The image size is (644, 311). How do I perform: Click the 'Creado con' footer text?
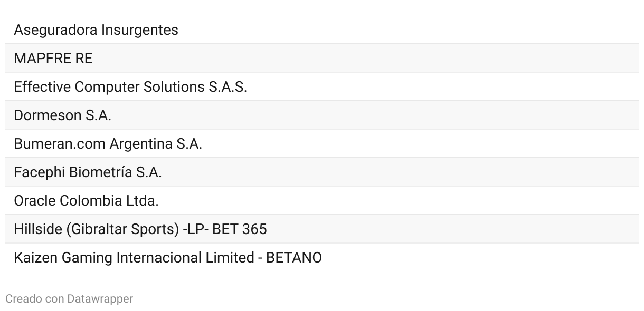(x=34, y=299)
